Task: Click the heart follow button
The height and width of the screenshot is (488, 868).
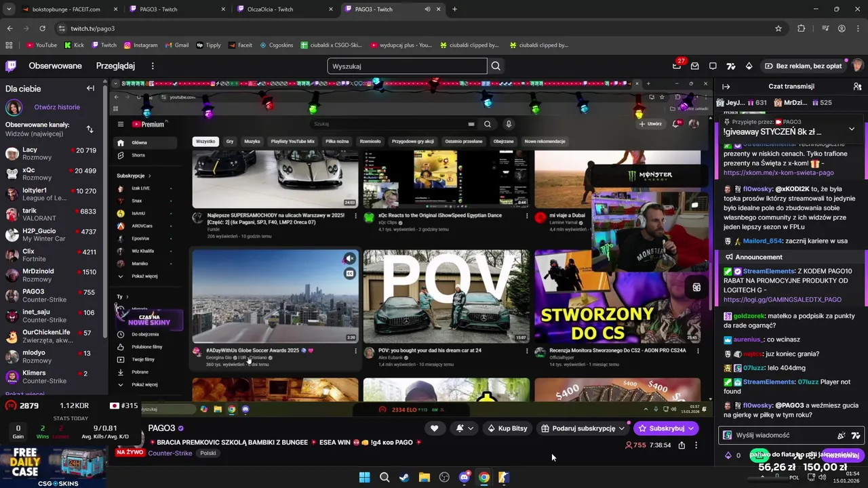Action: tap(434, 428)
